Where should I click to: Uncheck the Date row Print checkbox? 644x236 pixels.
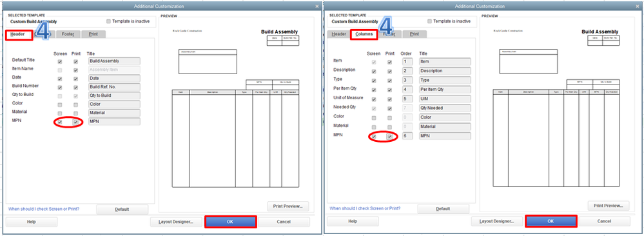[x=76, y=79]
